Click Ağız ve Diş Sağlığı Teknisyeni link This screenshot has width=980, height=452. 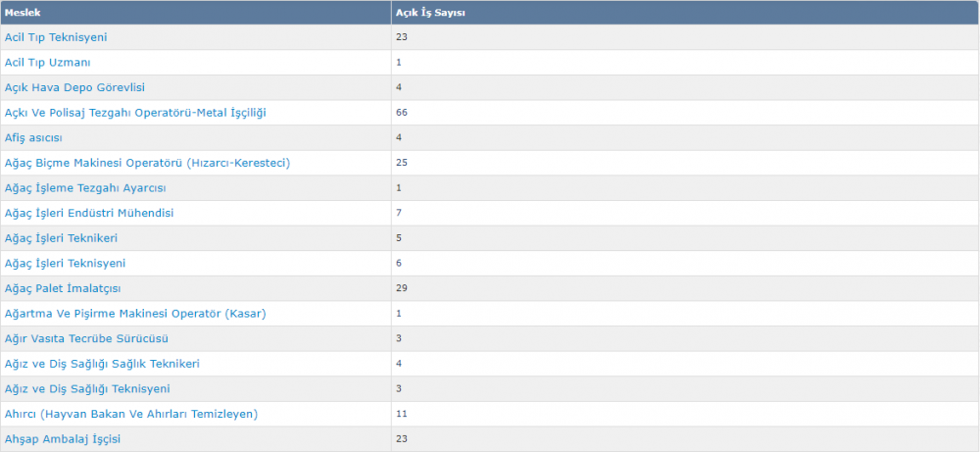click(x=87, y=388)
